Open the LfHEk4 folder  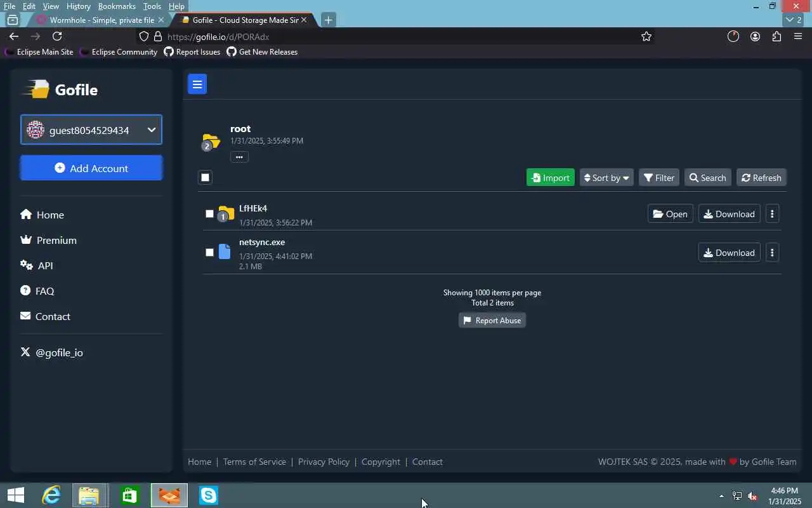tap(670, 214)
